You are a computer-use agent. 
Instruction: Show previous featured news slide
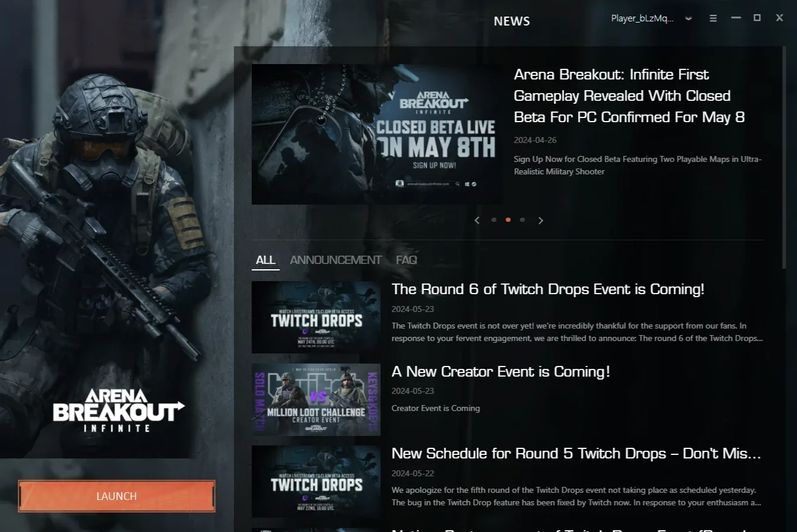(x=477, y=220)
